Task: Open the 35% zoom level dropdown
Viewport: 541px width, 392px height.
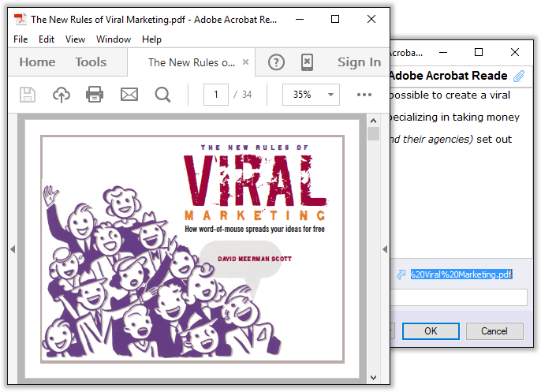Action: tap(330, 95)
